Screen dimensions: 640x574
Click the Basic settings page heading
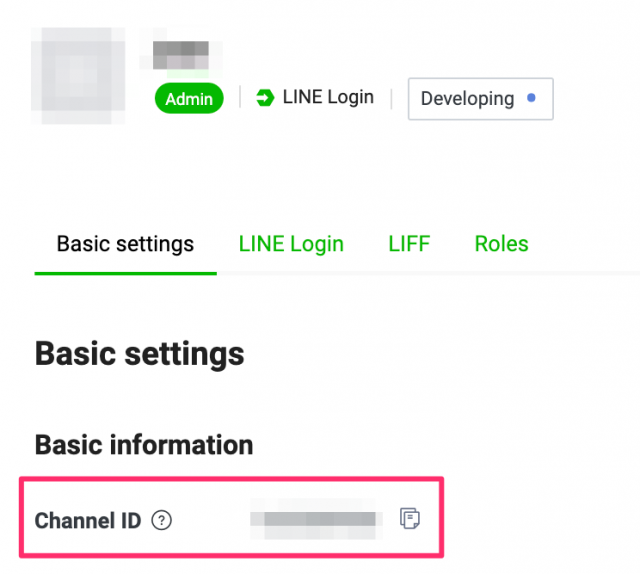[x=139, y=353]
